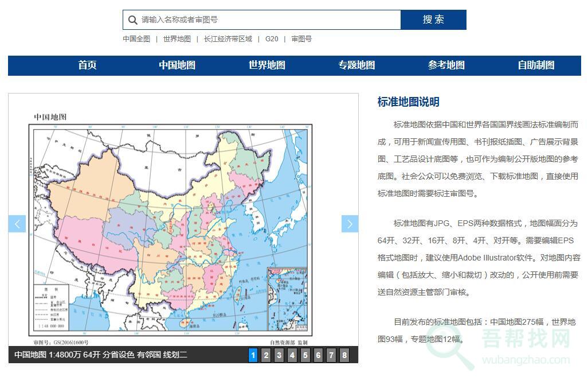Select slide 5 in the carousel pager

pos(305,355)
